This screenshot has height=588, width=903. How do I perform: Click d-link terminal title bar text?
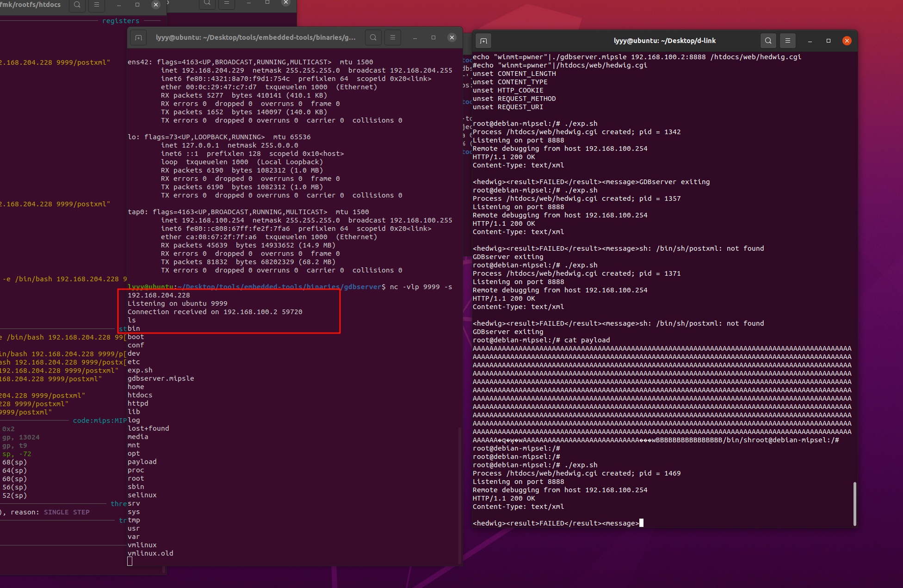click(x=664, y=41)
